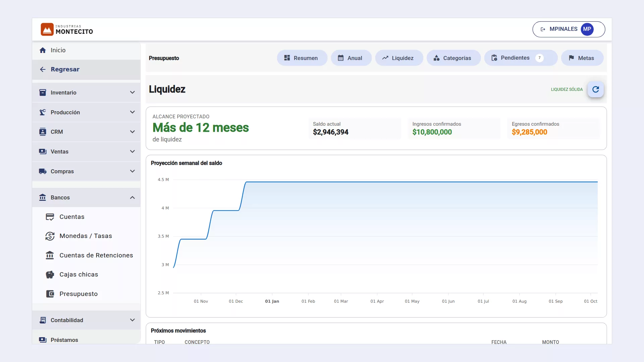This screenshot has height=362, width=644.
Task: Click the $10,800,000 ingresos confirmados value
Action: (x=432, y=132)
